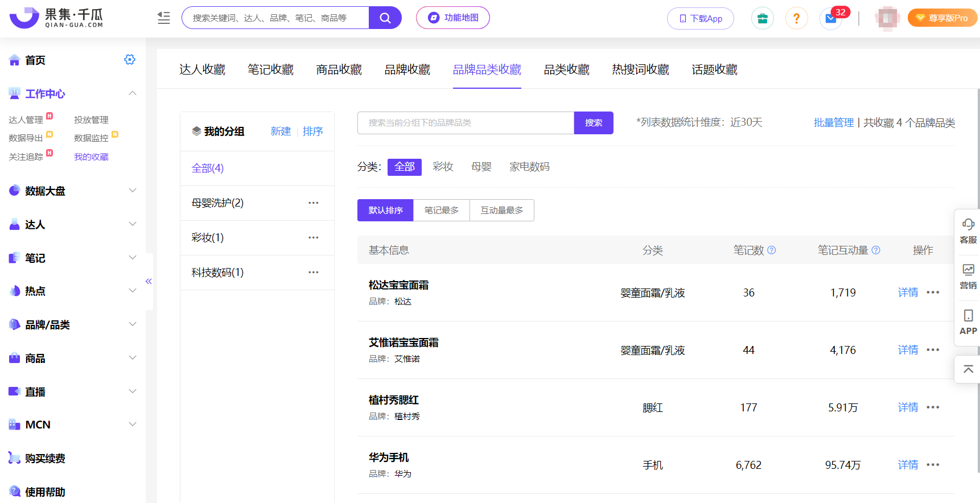Focus the brand category search field
The height and width of the screenshot is (503, 980).
pyautogui.click(x=466, y=123)
